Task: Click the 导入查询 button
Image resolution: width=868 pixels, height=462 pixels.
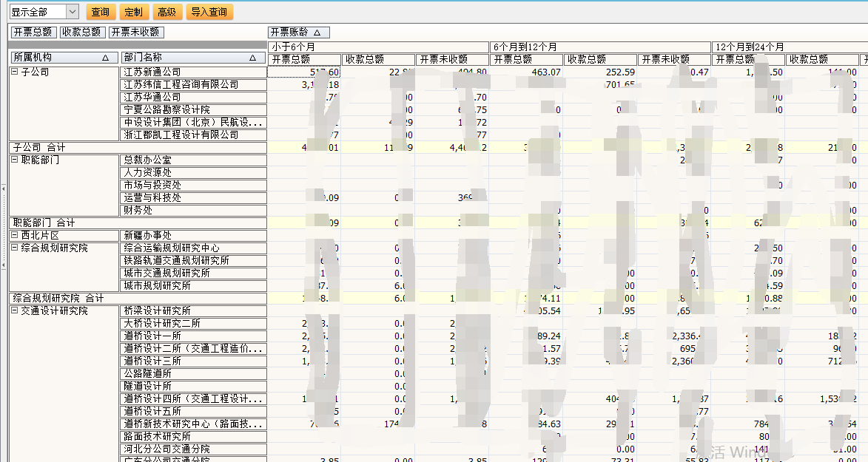Action: [x=209, y=12]
